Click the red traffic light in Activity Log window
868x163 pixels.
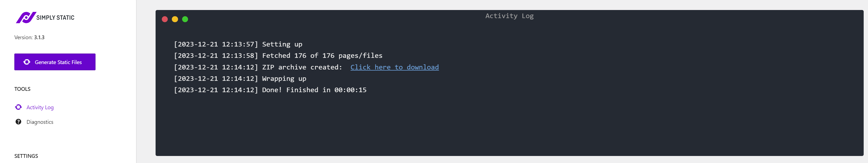pyautogui.click(x=165, y=19)
